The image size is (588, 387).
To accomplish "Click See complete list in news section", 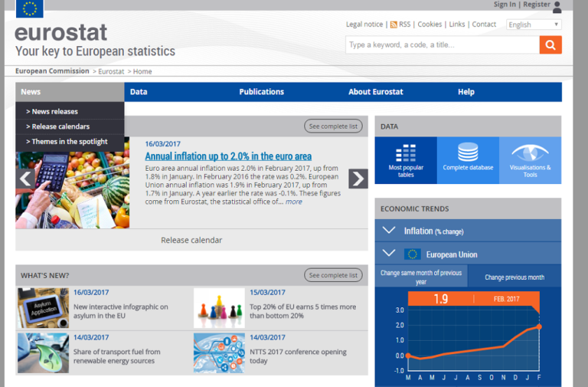I will 333,126.
